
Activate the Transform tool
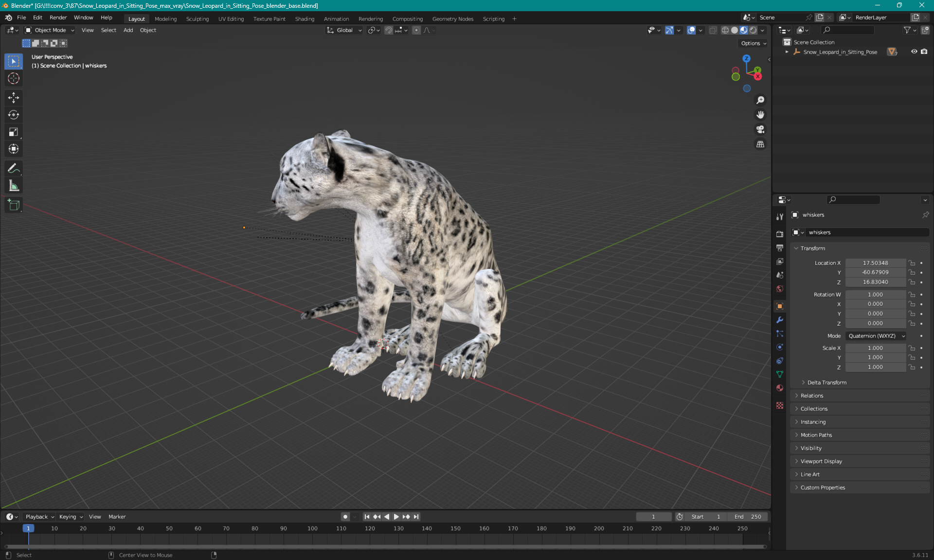[x=14, y=149]
